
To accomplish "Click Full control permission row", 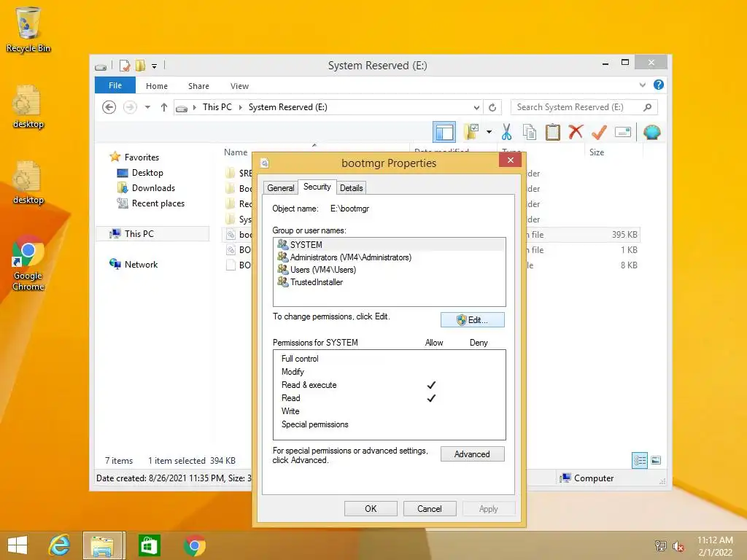I will (x=390, y=359).
